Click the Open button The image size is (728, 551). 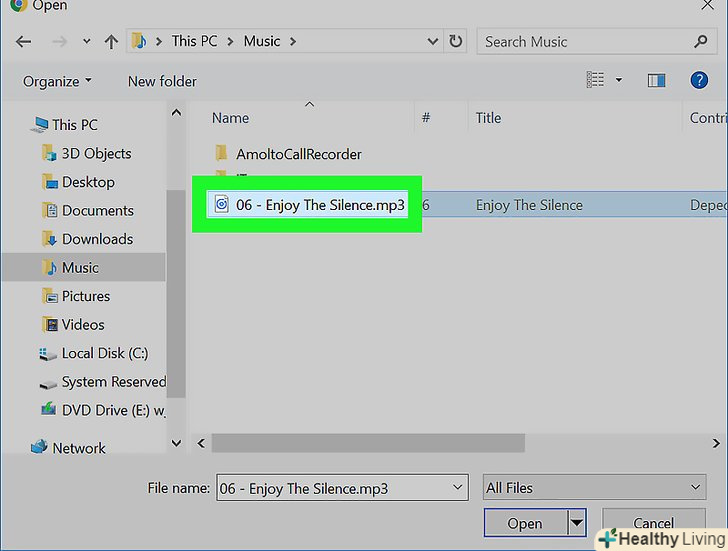tap(525, 523)
